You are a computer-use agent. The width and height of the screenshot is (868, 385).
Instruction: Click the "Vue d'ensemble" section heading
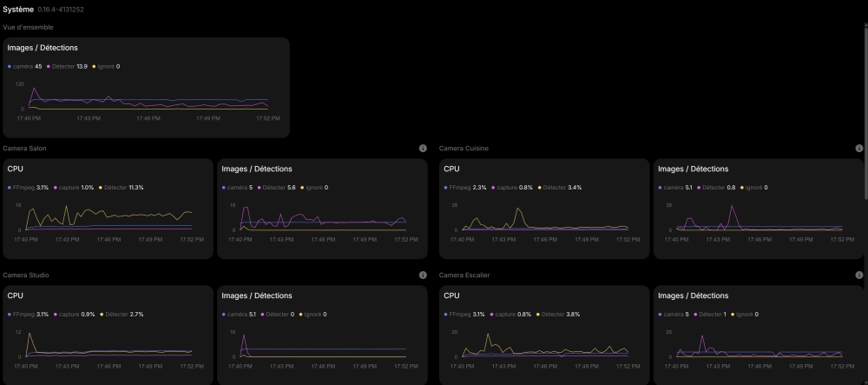(29, 27)
